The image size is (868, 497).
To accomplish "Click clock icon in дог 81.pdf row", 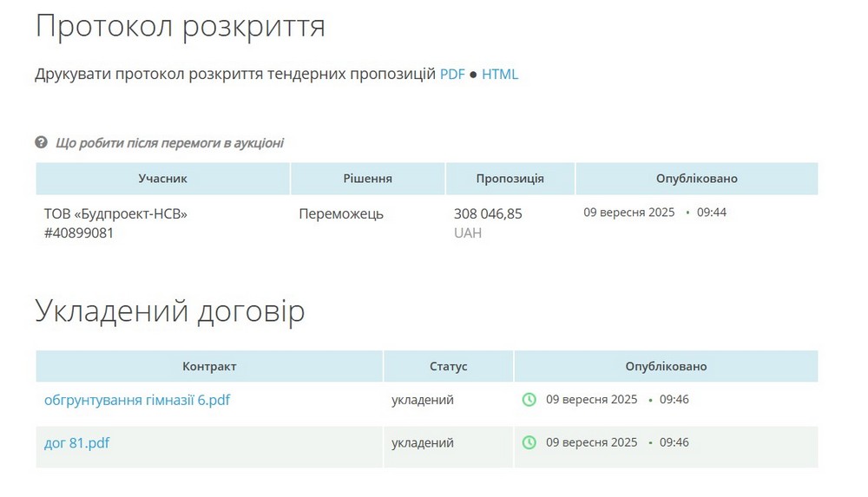I will [529, 442].
